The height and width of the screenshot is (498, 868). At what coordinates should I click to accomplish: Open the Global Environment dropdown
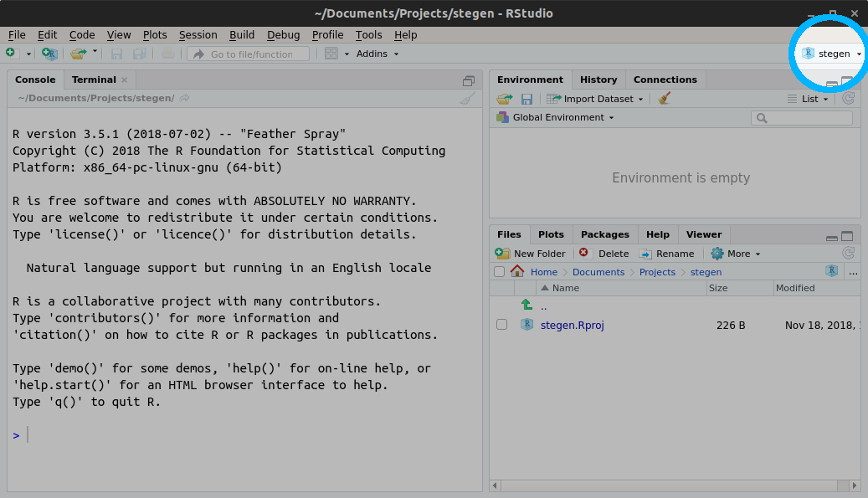click(555, 117)
